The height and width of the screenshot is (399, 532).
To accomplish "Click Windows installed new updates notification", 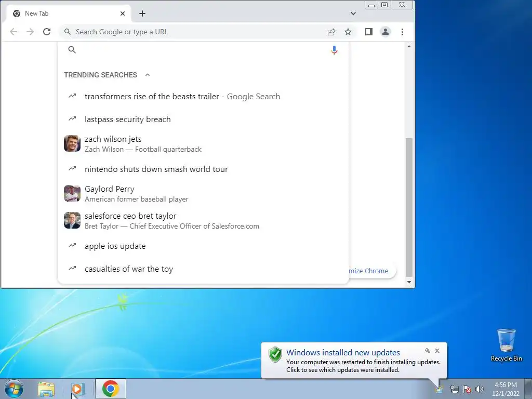I will (354, 361).
